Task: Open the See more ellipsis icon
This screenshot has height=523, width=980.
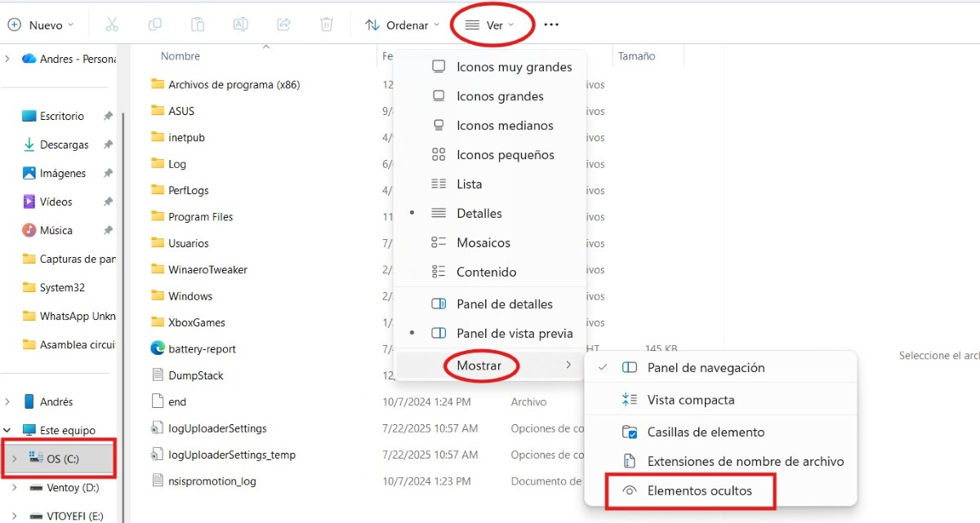Action: pyautogui.click(x=550, y=24)
